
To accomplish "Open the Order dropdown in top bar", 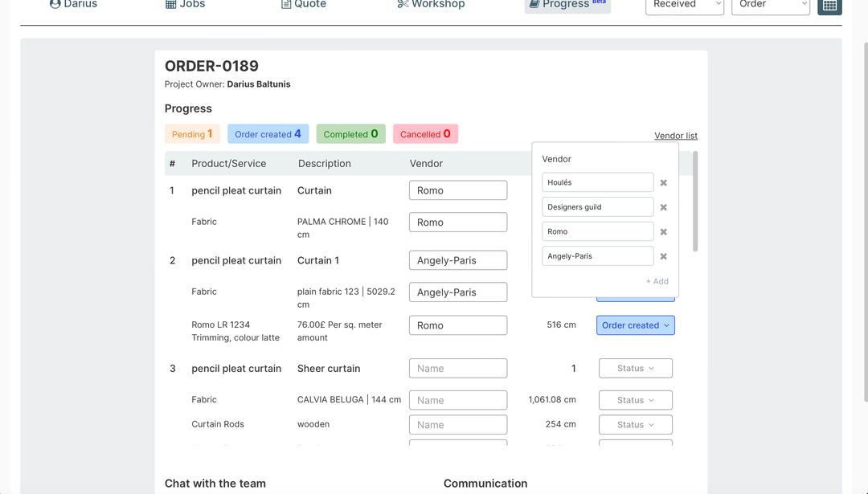I will pos(771,6).
